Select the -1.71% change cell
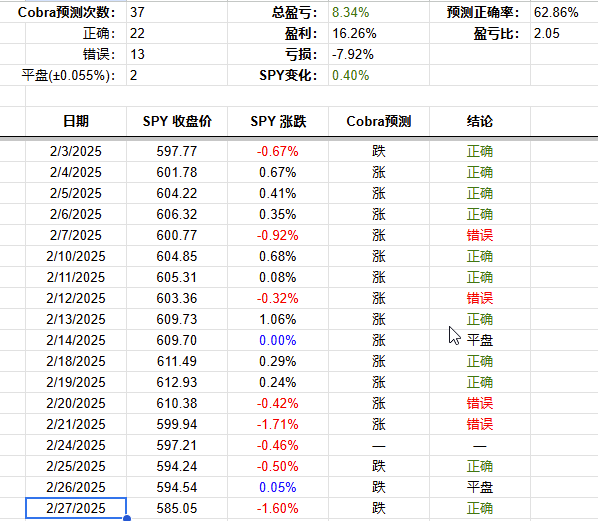Screen dimensions: 598x521 click(x=278, y=424)
